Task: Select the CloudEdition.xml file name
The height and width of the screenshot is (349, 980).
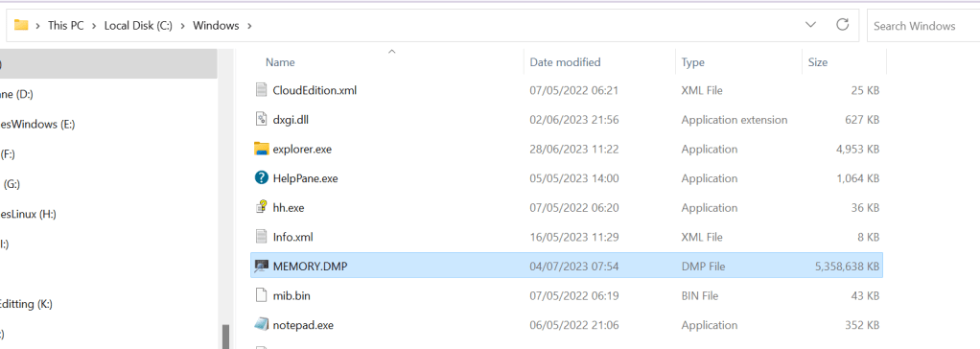Action: pos(315,90)
